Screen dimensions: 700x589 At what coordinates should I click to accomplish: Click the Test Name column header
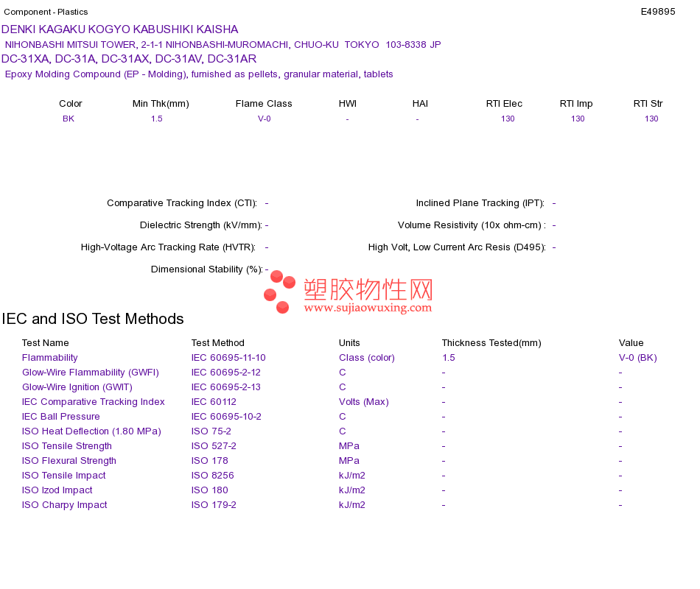pos(46,342)
